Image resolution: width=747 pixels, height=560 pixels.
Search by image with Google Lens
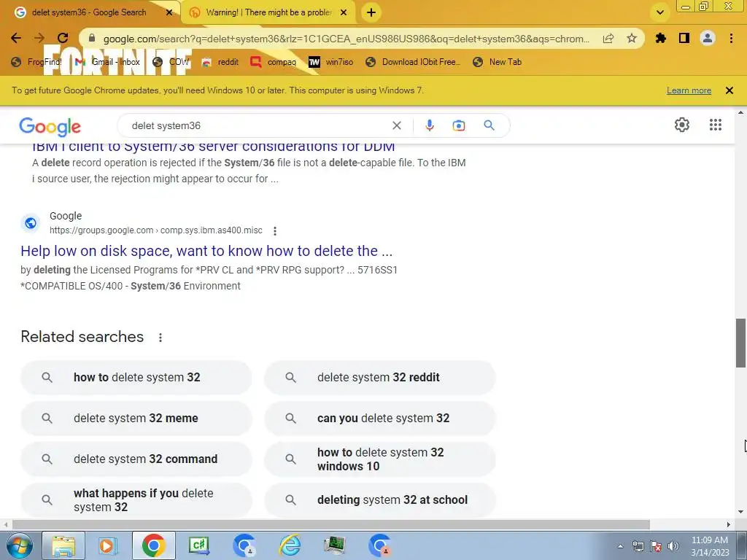pos(458,125)
